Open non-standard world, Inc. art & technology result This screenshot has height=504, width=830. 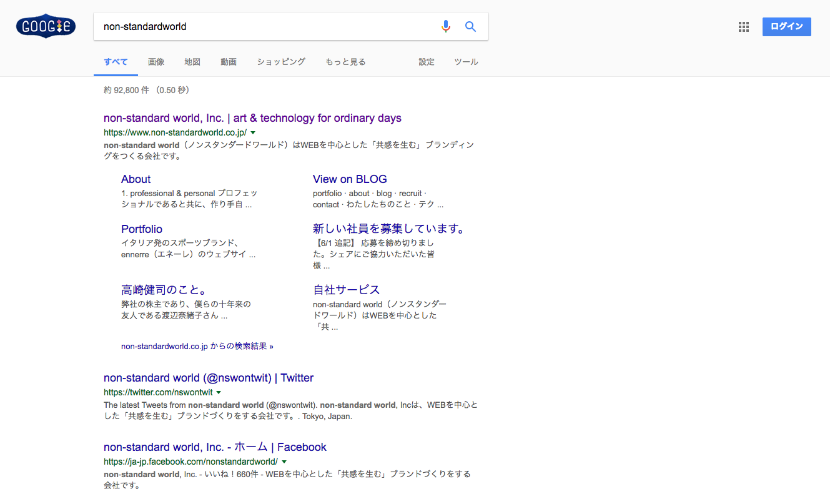click(252, 118)
